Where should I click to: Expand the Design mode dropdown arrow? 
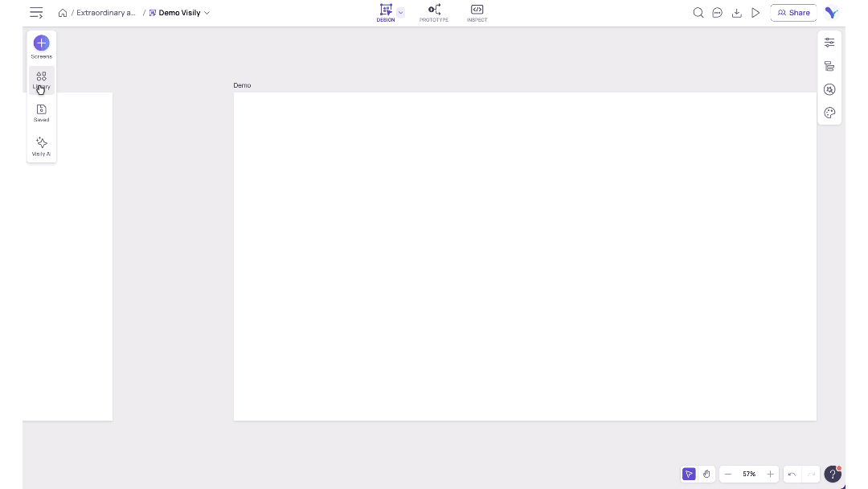coord(401,13)
